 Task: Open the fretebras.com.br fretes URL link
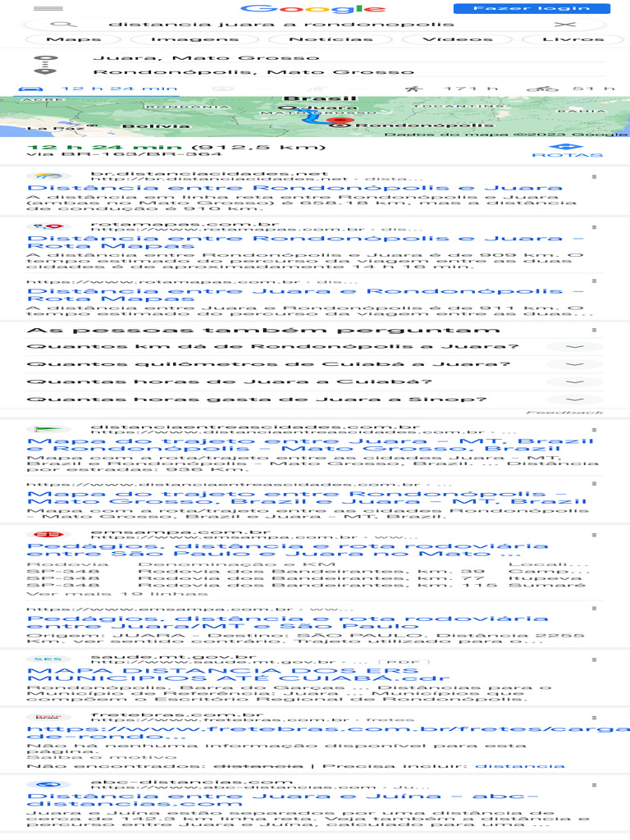pyautogui.click(x=328, y=733)
